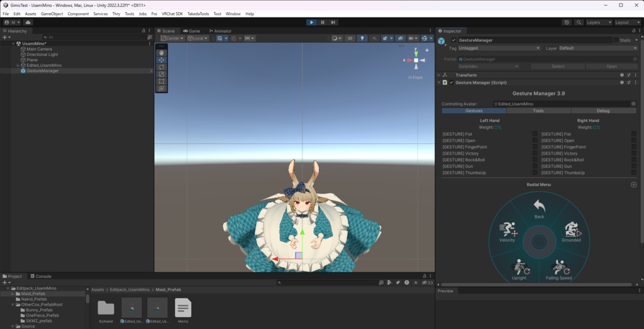Enable Right Hand ThumbsUp gesture checkbox

tap(634, 173)
